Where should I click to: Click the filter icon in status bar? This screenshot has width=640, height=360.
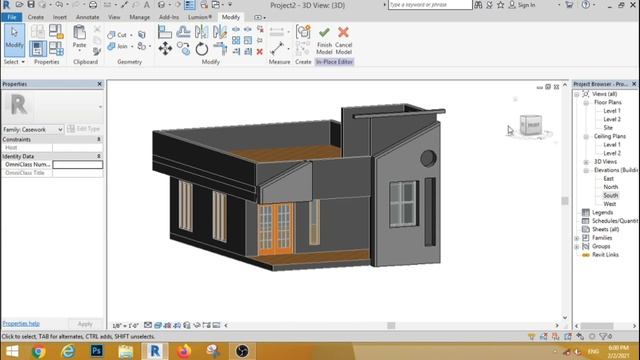605,336
